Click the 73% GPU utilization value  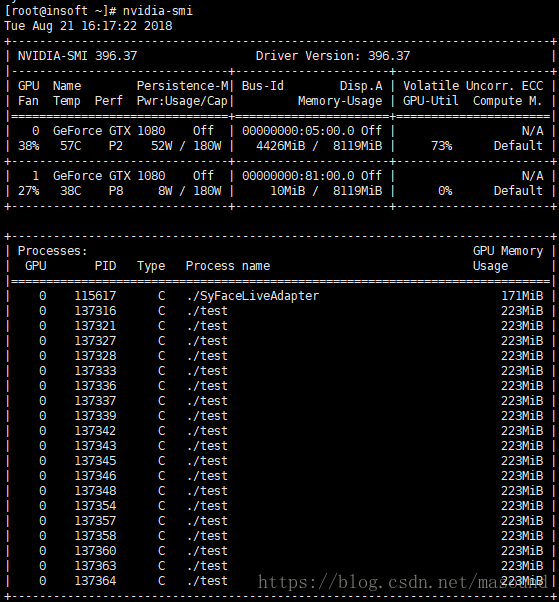(442, 146)
